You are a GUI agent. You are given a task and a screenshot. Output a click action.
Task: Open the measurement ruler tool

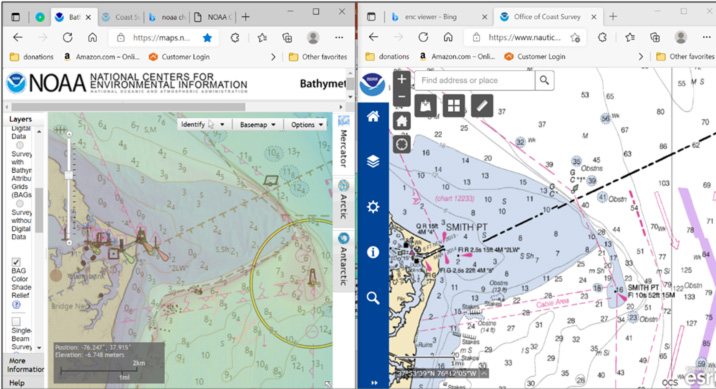coord(482,106)
